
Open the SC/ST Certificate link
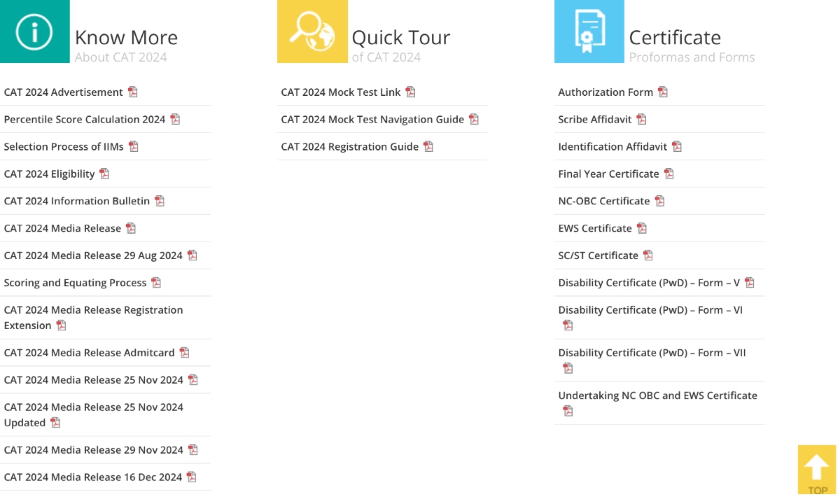coord(598,256)
